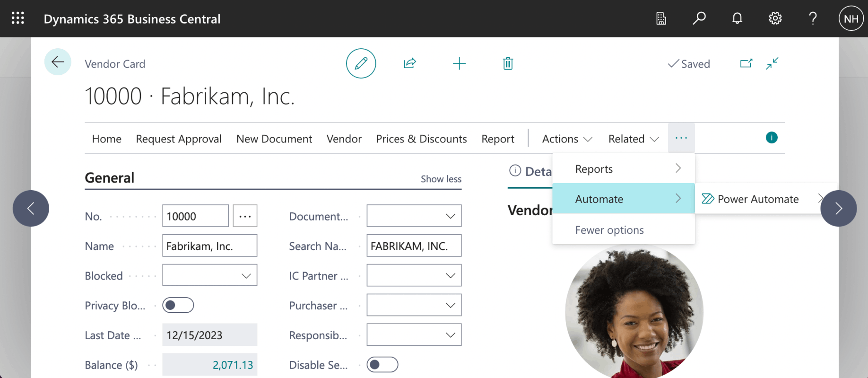868x378 pixels.
Task: Open Prices & Discounts menu
Action: click(421, 139)
